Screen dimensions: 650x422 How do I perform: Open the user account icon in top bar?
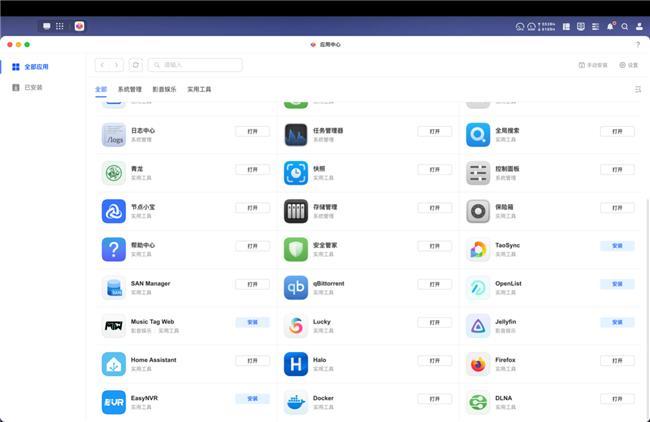639,27
